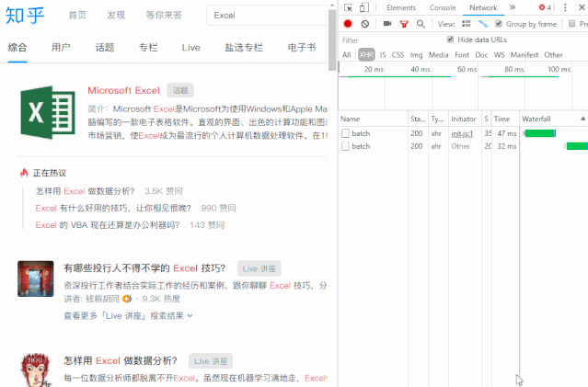Viewport: 588px width, 387px height.
Task: Toggle the Group by frame checkbox
Action: tap(499, 24)
